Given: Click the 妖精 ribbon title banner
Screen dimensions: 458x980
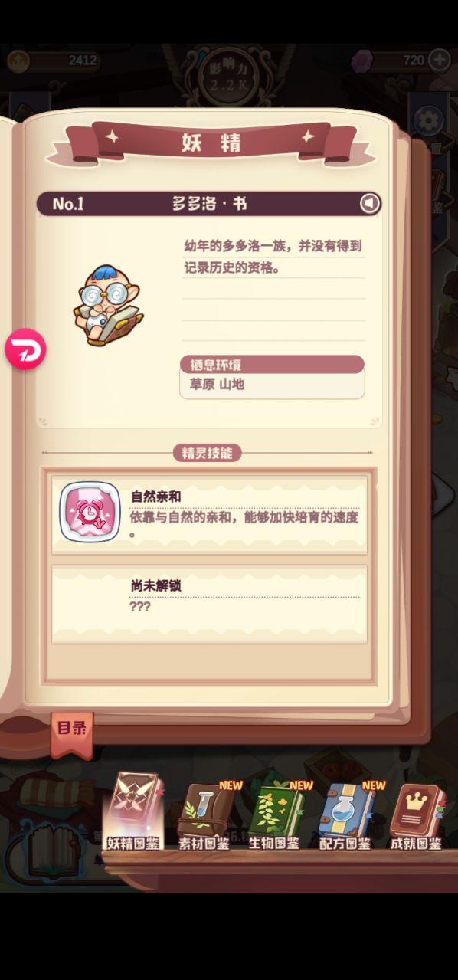Looking at the screenshot, I should point(211,143).
